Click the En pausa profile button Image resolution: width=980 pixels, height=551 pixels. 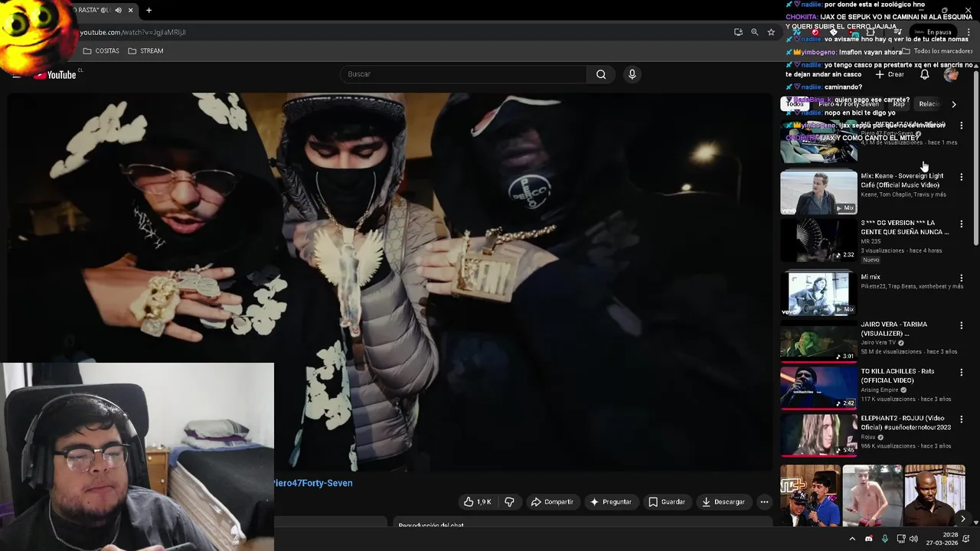pyautogui.click(x=934, y=32)
